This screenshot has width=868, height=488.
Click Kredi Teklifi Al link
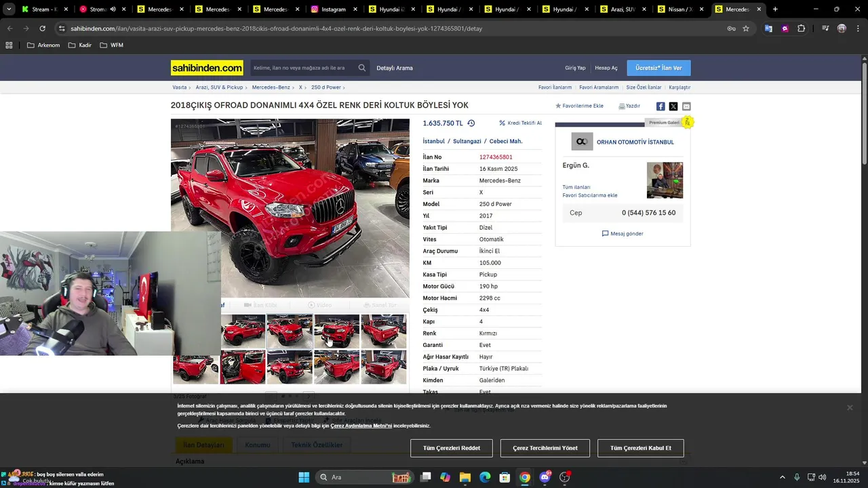coord(521,123)
